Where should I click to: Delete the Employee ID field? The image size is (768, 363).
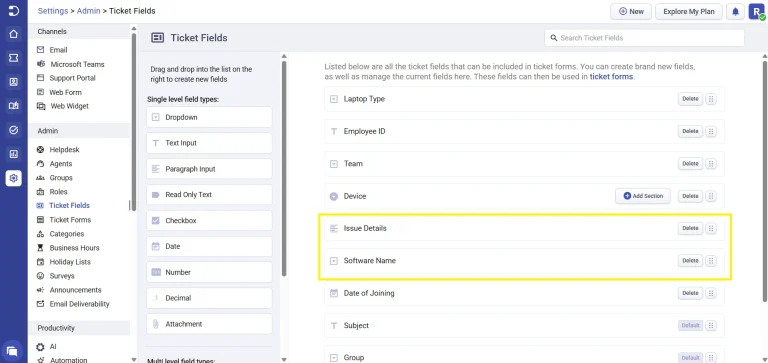coord(690,131)
